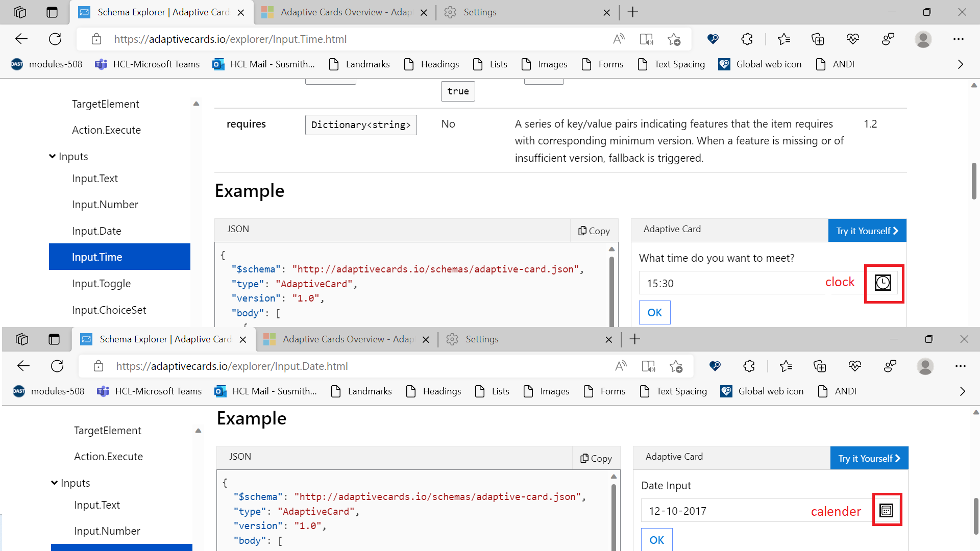980x551 pixels.
Task: Open the calendar picker in Date Input
Action: [886, 510]
